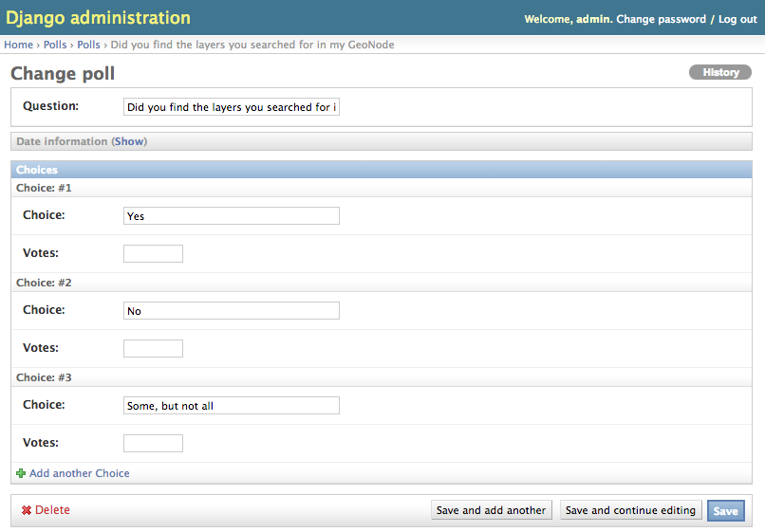Open the Delete link
The height and width of the screenshot is (532, 765).
pyautogui.click(x=52, y=510)
